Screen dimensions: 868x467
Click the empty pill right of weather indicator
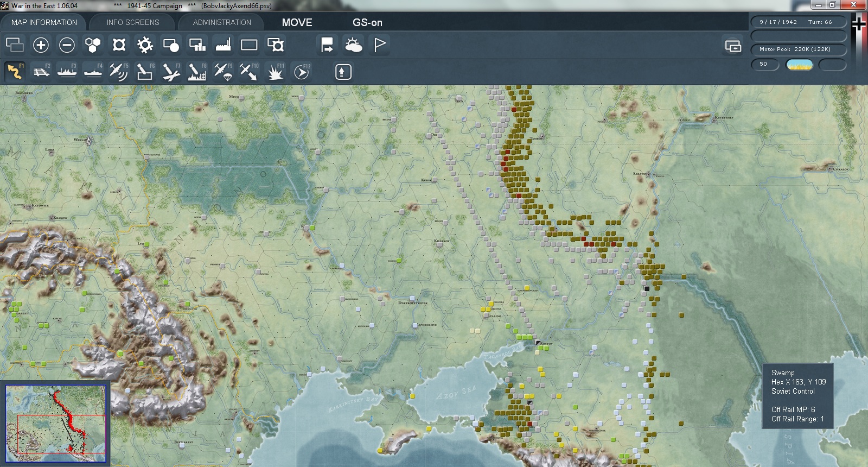pos(832,65)
